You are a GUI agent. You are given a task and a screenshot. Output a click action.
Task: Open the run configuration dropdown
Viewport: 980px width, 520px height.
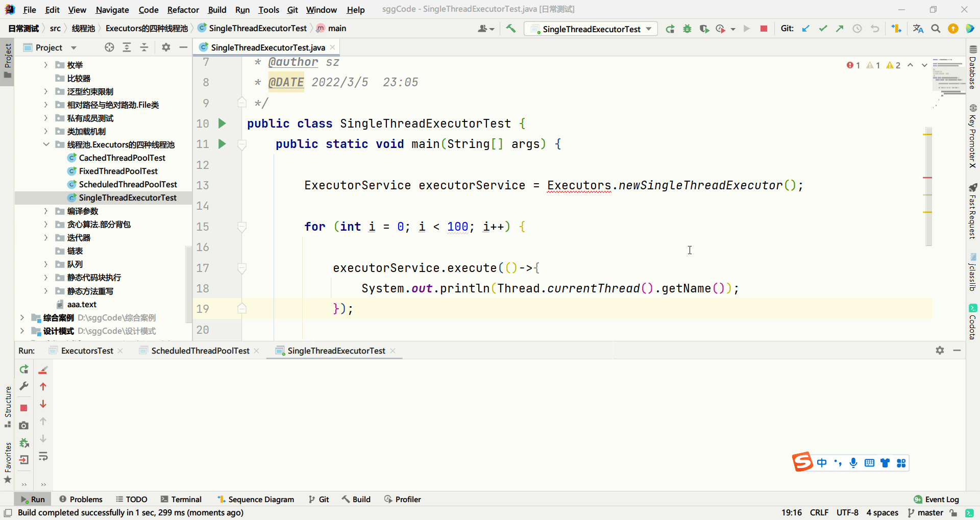591,29
